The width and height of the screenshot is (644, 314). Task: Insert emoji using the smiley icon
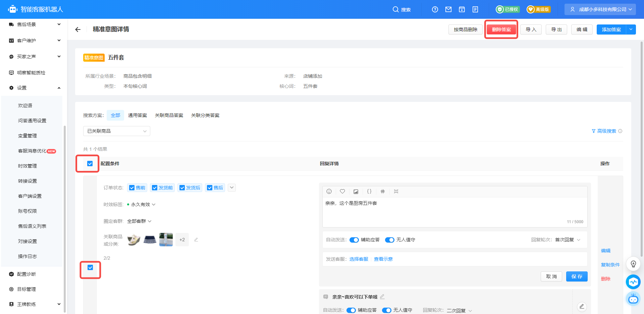[x=329, y=191]
